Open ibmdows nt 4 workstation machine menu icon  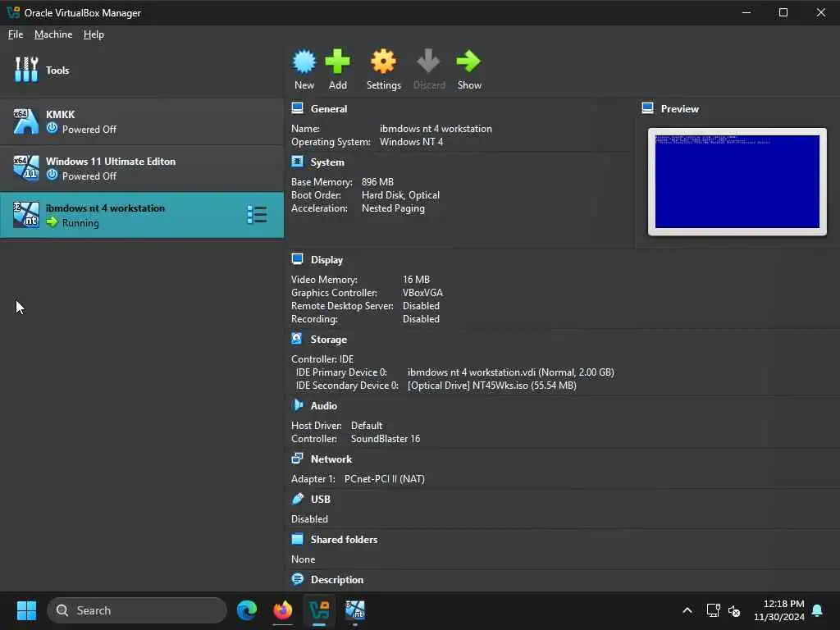tap(257, 215)
